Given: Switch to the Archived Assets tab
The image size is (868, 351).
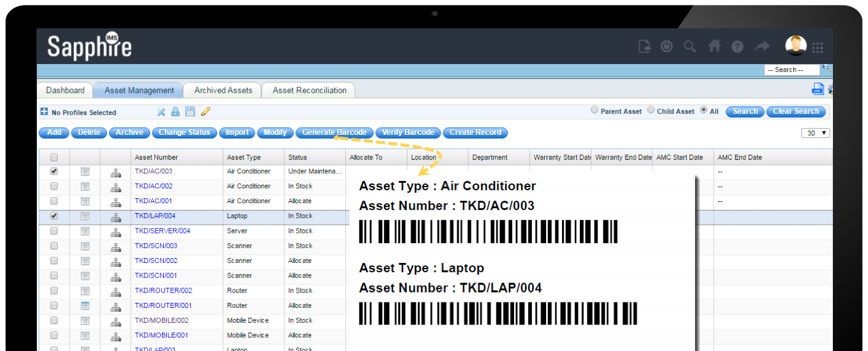Looking at the screenshot, I should tap(223, 91).
